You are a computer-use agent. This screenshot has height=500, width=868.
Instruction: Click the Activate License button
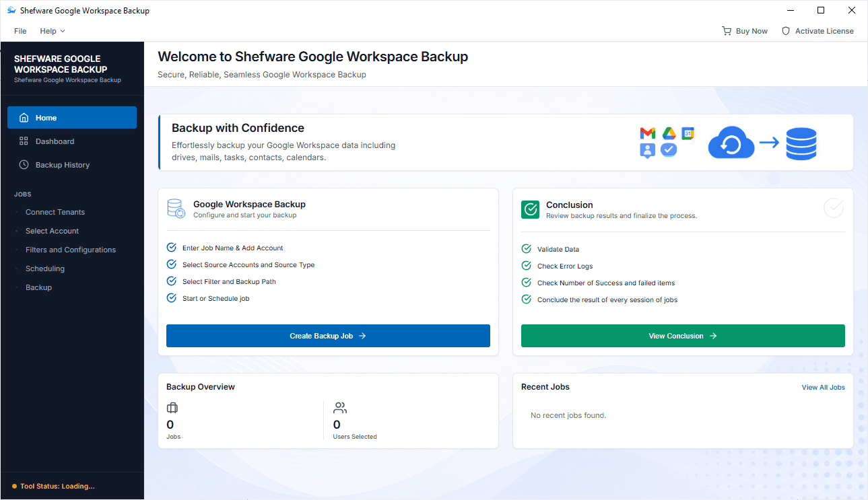point(817,31)
